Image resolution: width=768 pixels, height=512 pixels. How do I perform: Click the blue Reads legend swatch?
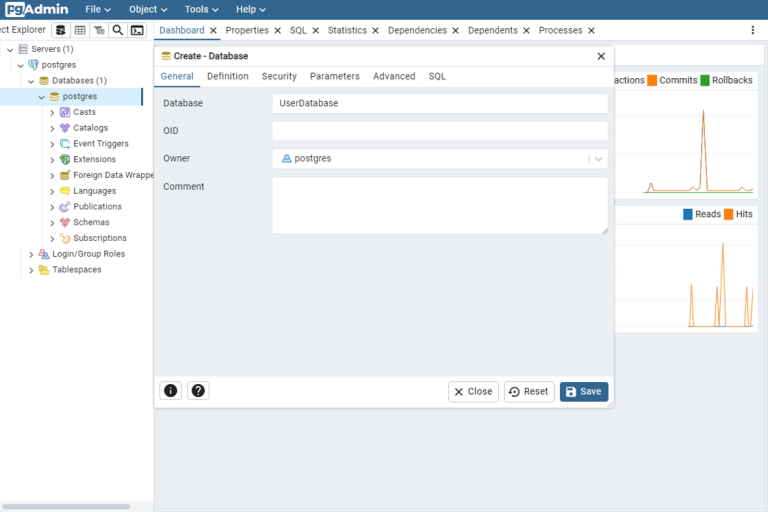688,214
